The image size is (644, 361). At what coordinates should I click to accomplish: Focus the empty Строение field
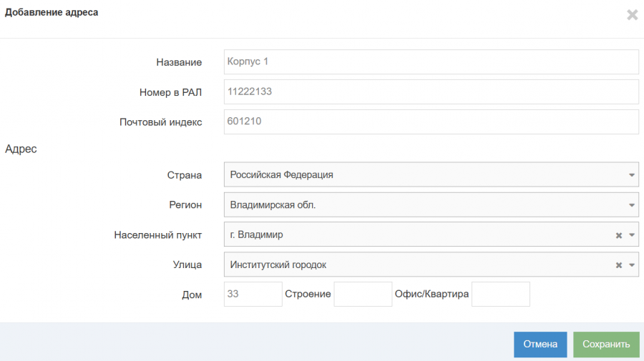click(363, 295)
